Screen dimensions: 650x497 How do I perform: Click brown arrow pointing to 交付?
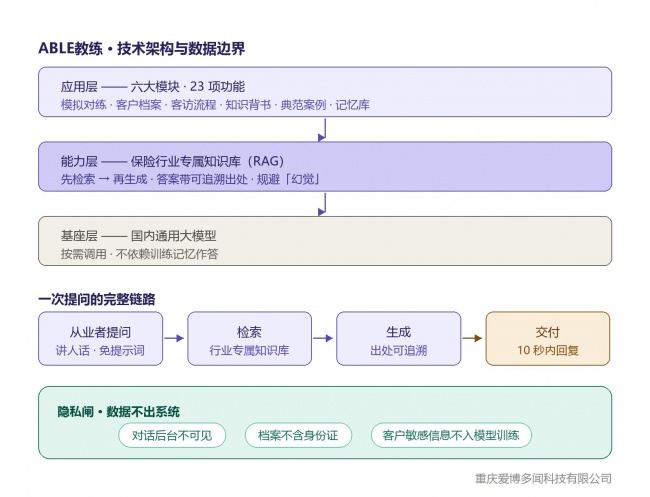tap(473, 338)
